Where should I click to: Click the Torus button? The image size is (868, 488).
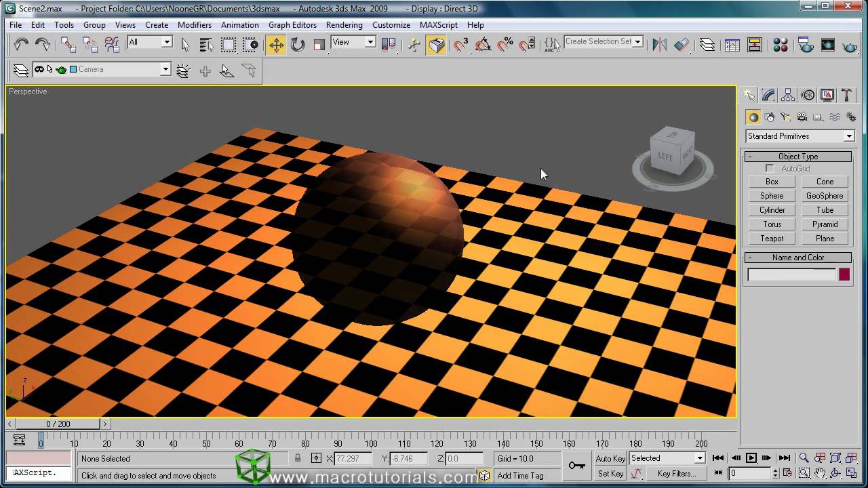772,224
